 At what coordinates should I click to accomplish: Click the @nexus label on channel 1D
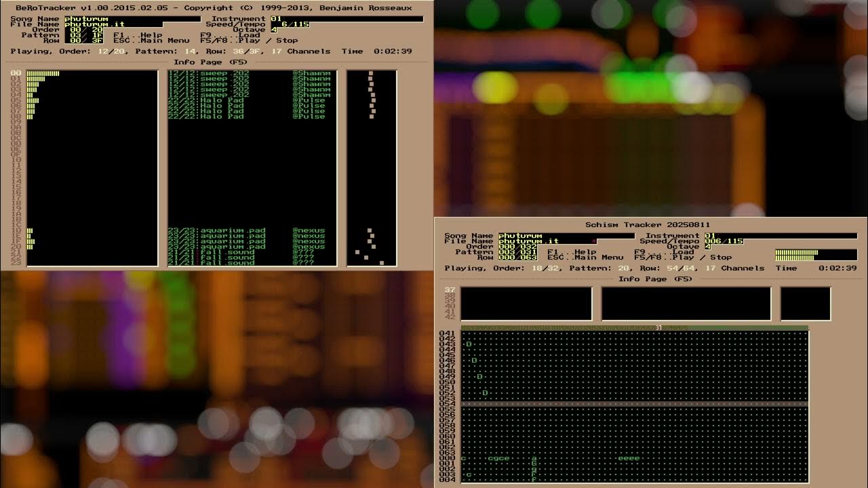tap(309, 230)
